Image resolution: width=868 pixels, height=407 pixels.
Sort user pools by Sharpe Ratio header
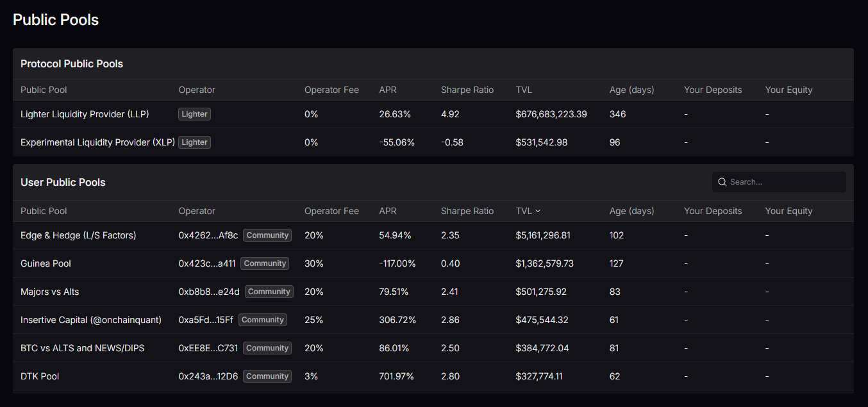467,211
